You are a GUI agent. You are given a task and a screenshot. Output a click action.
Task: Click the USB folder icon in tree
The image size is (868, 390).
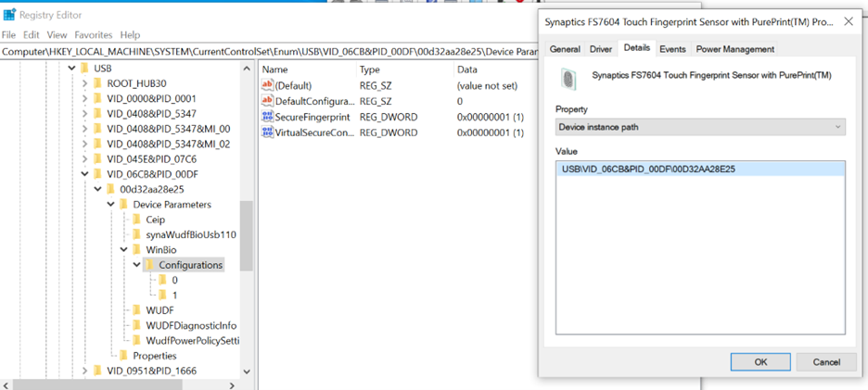coord(84,69)
